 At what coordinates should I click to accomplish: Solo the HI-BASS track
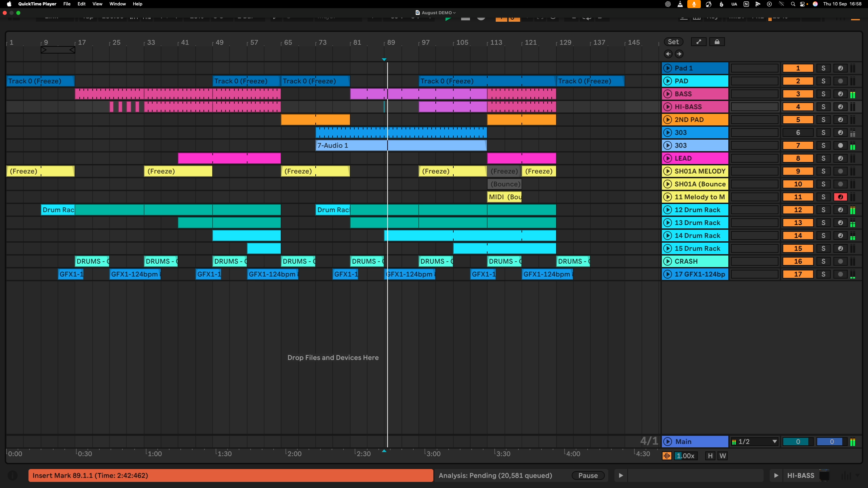pos(823,107)
